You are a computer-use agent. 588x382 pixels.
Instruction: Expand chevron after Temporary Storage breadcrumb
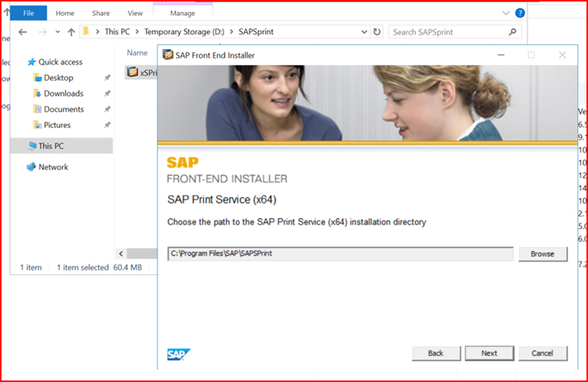(231, 32)
